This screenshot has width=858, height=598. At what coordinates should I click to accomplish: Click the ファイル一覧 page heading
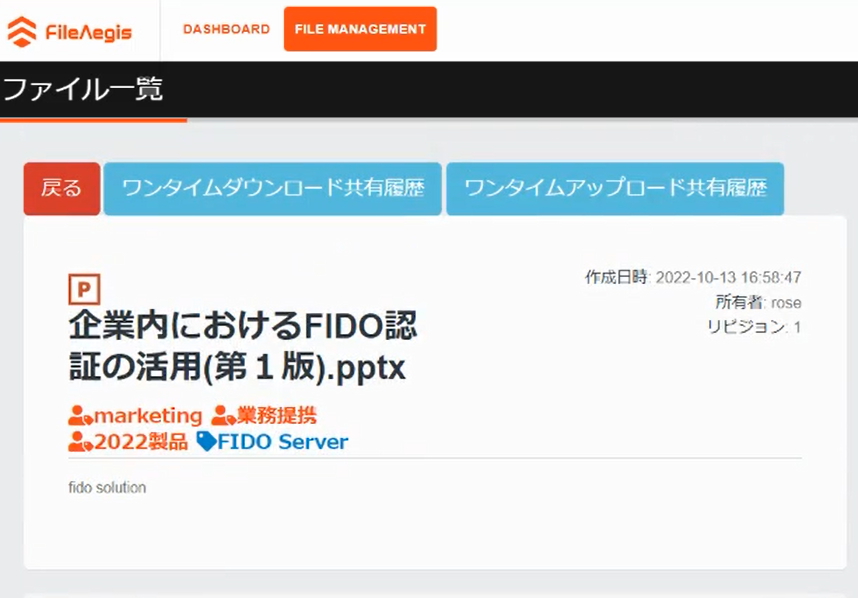(83, 89)
